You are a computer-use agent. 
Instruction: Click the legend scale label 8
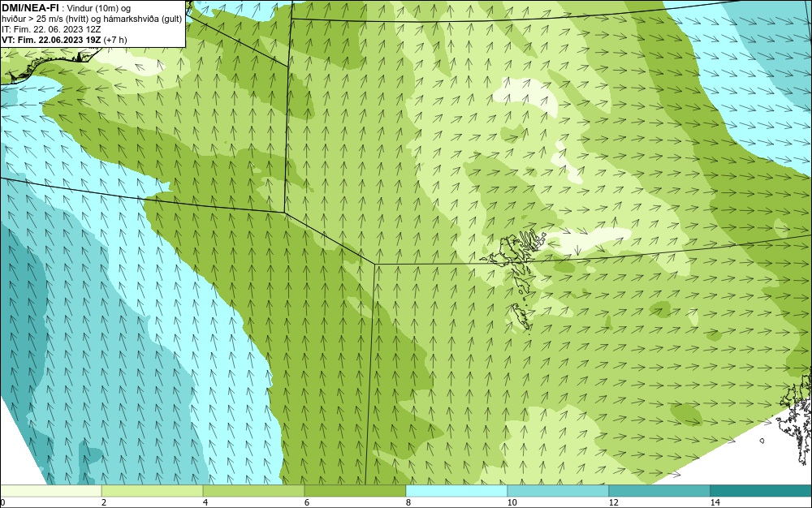pyautogui.click(x=408, y=502)
